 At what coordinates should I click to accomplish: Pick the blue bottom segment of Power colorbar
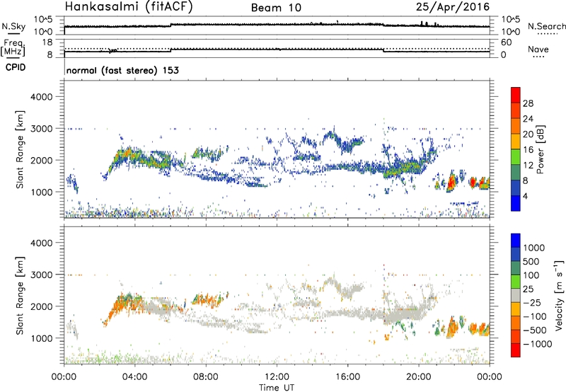tap(516, 203)
